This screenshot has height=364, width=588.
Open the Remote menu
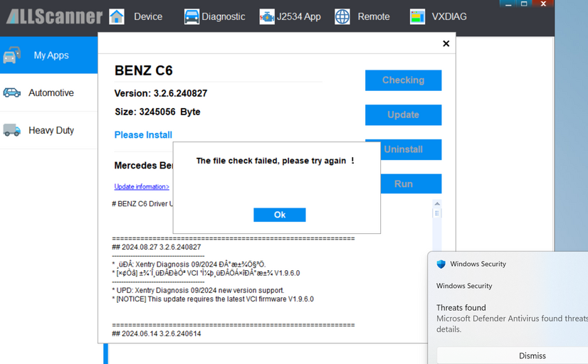pyautogui.click(x=374, y=17)
